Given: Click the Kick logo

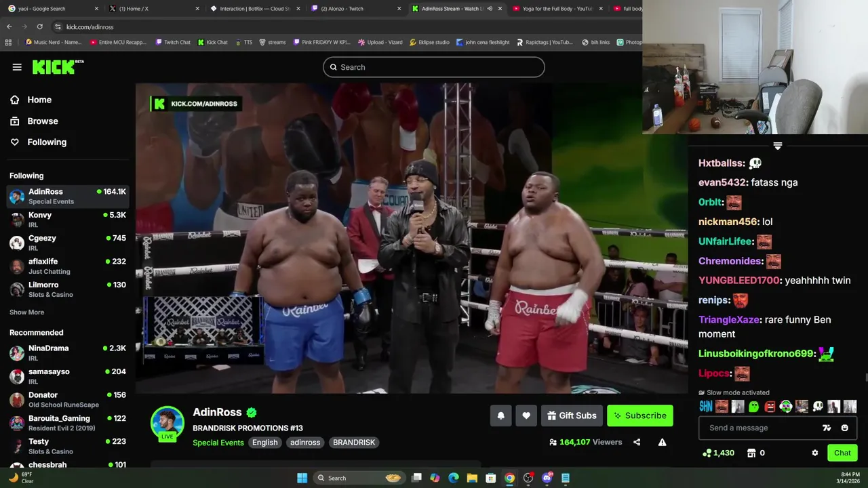Looking at the screenshot, I should 58,66.
